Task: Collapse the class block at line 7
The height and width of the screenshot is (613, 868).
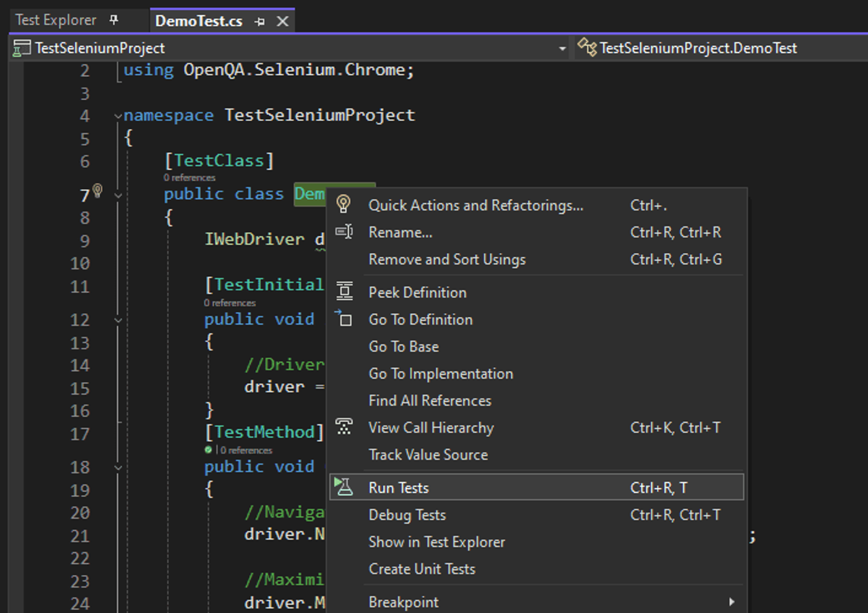Action: (x=118, y=195)
